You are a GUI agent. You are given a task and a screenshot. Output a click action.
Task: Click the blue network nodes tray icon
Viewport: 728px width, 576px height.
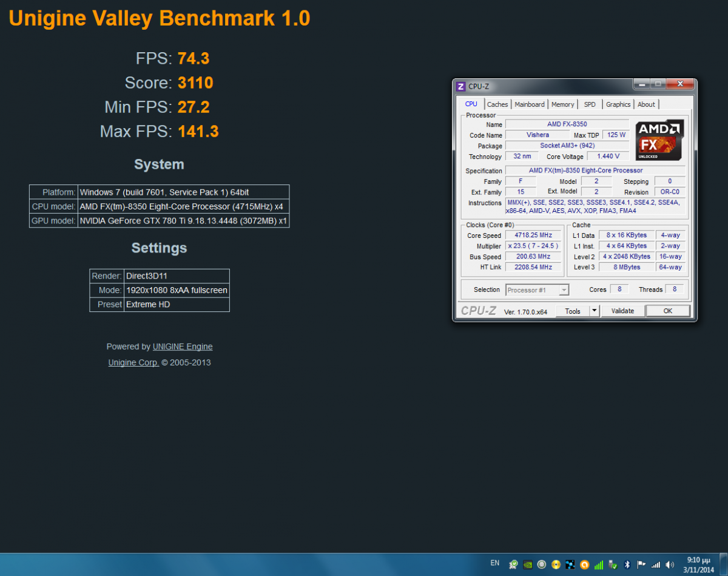click(x=570, y=565)
